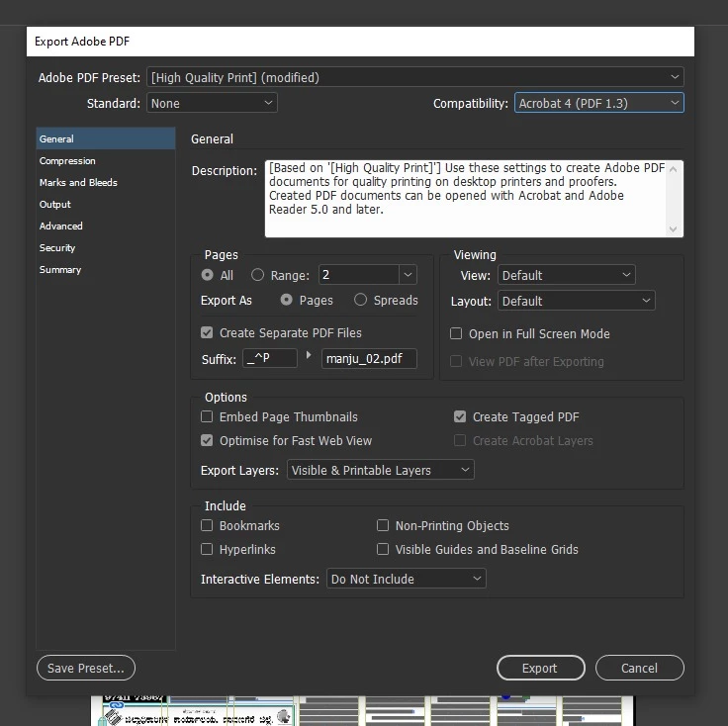Click the manju_02.pdf filename preview field
The height and width of the screenshot is (726, 728).
click(x=369, y=358)
